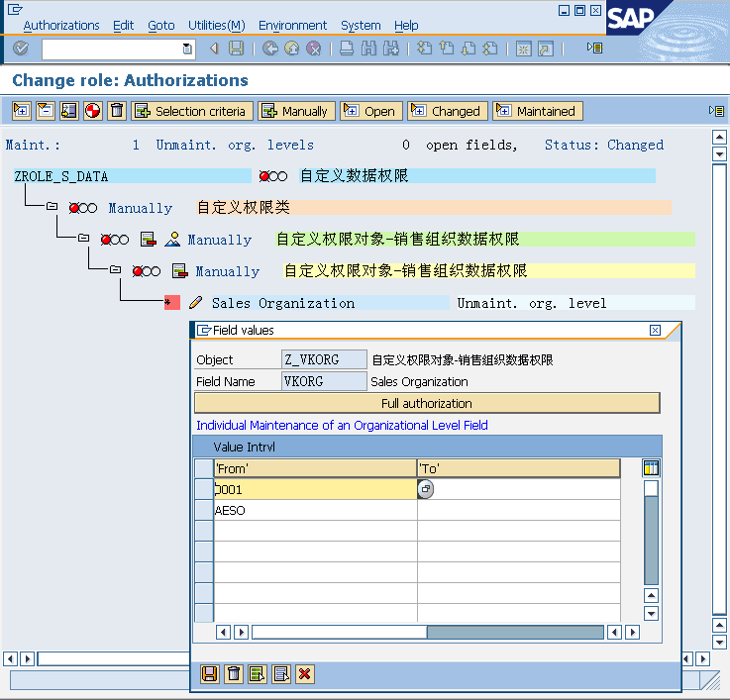Image resolution: width=730 pixels, height=700 pixels.
Task: Click the Full authorization button
Action: coord(427,403)
